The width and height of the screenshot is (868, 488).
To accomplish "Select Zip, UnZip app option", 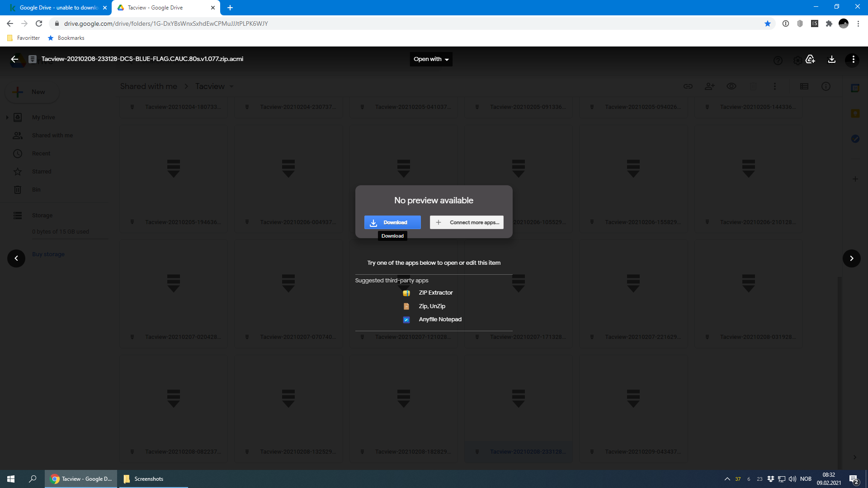I will pyautogui.click(x=431, y=306).
